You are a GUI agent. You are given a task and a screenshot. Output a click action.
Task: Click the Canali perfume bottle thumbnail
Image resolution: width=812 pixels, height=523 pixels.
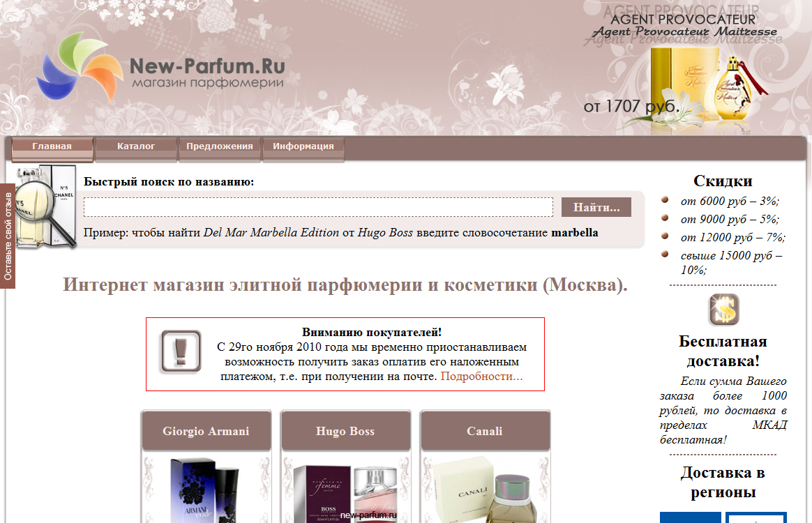click(x=486, y=490)
